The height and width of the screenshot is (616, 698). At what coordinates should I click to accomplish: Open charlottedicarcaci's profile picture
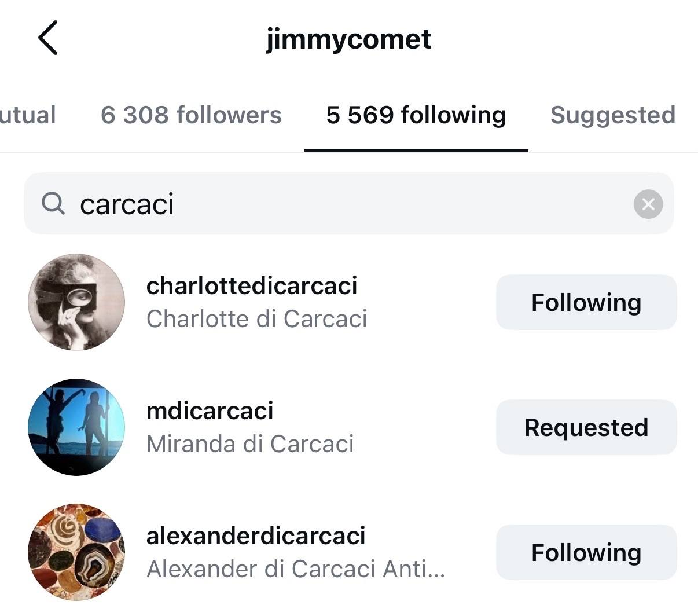coord(76,302)
